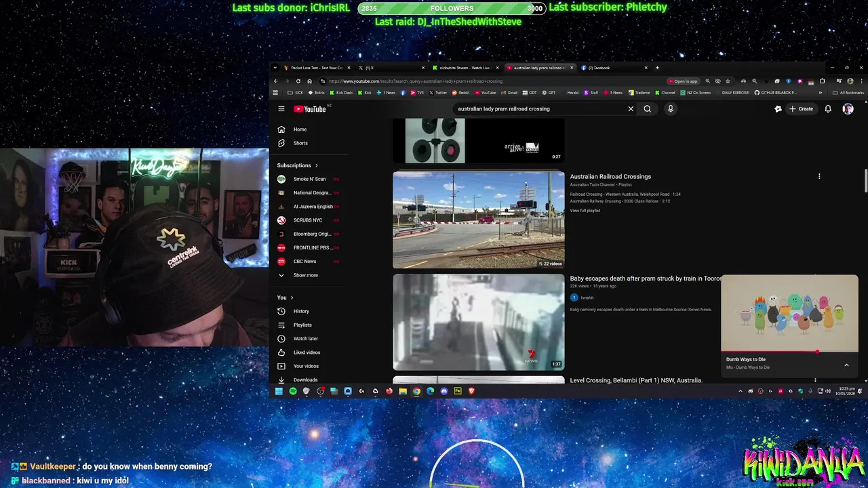This screenshot has height=488, width=868.
Task: Show more bookmarks with the overflow chevron
Action: (820, 92)
